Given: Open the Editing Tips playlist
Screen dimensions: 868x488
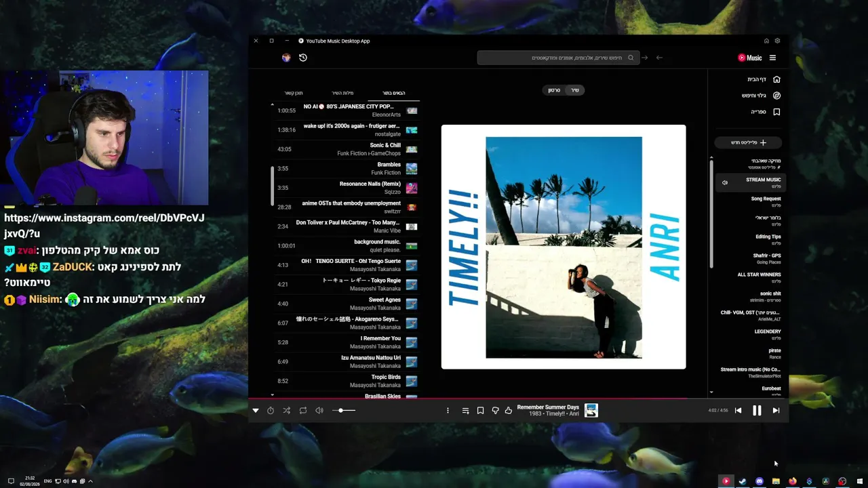Looking at the screenshot, I should (749, 239).
